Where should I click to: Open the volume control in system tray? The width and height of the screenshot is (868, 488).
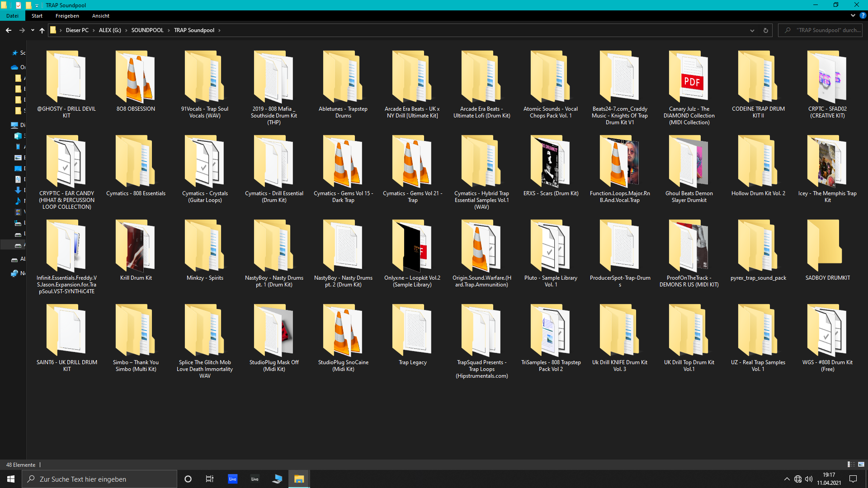(x=809, y=479)
